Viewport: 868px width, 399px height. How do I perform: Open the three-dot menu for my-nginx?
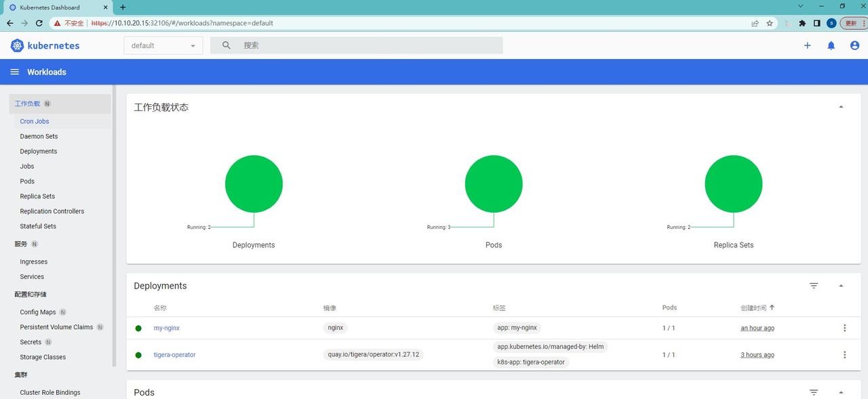tap(844, 327)
